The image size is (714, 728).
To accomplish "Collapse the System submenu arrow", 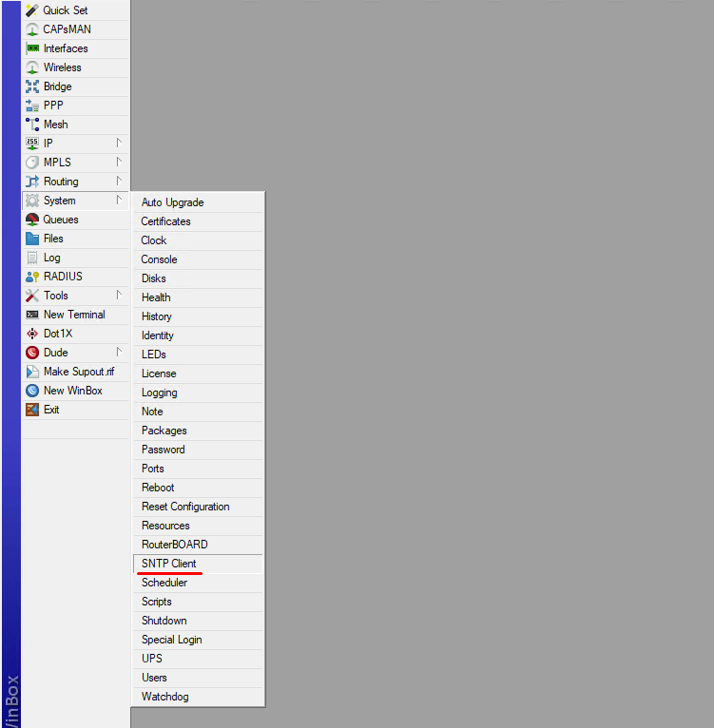I will (x=119, y=200).
